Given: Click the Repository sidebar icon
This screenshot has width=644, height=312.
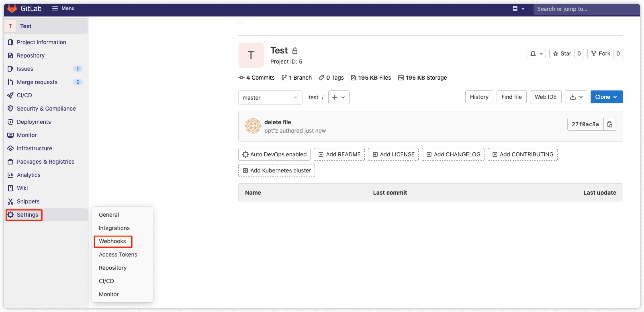Looking at the screenshot, I should 10,55.
